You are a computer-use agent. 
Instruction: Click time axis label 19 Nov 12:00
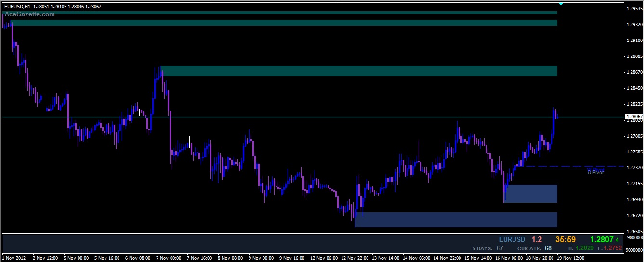click(570, 258)
